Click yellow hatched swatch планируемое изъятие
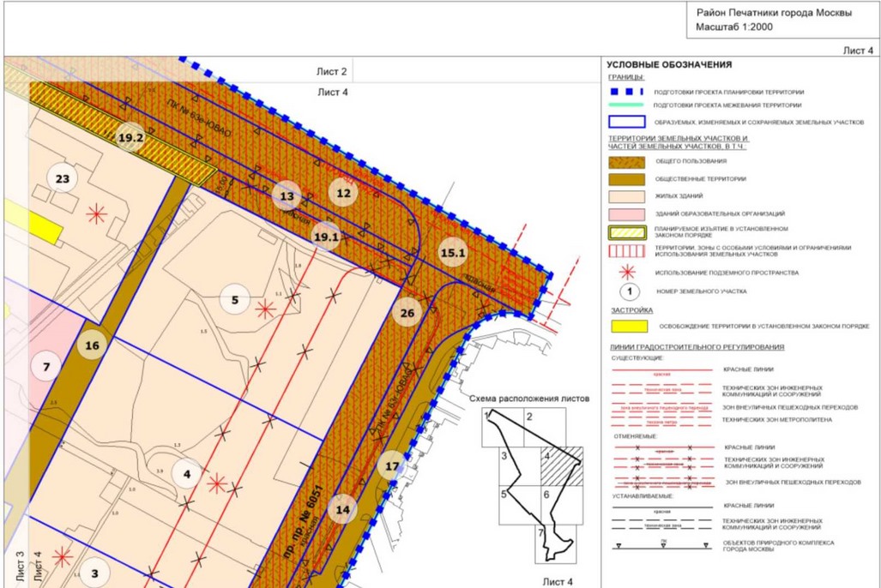The height and width of the screenshot is (588, 881). point(626,232)
